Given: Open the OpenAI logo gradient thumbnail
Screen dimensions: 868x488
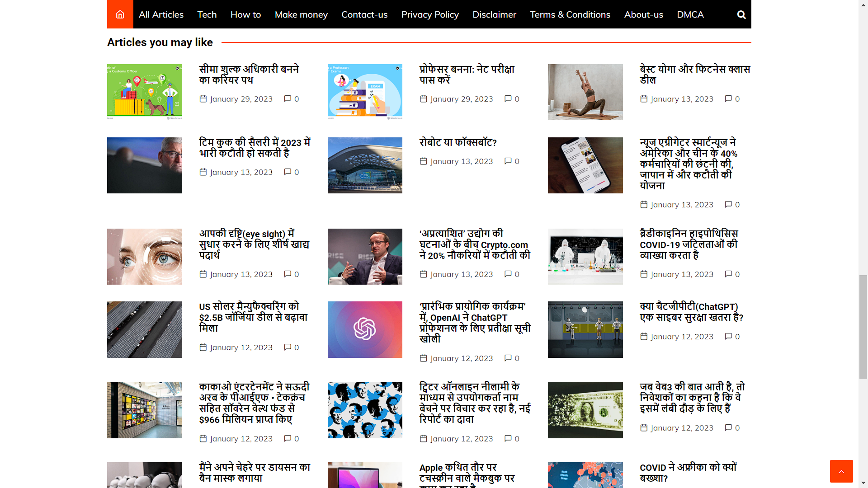Looking at the screenshot, I should tap(365, 329).
